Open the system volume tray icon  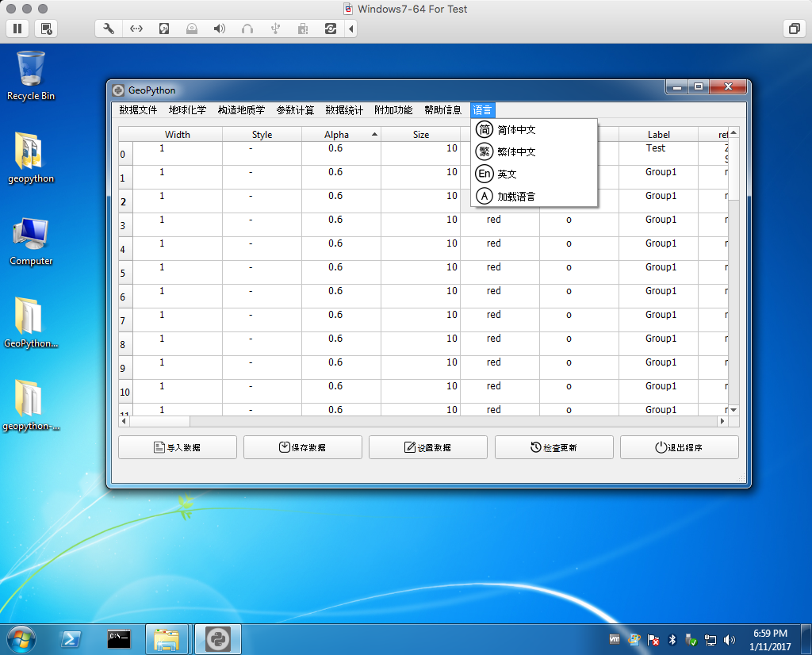point(730,640)
